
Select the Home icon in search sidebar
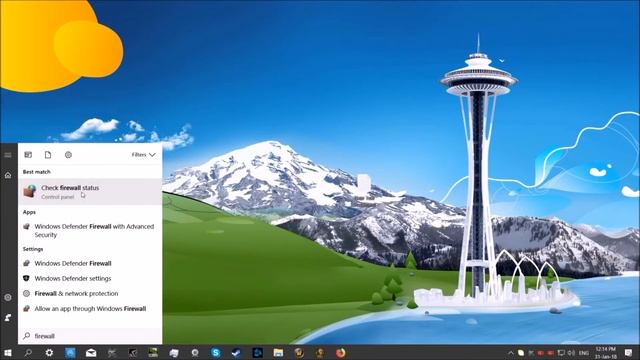[8, 175]
